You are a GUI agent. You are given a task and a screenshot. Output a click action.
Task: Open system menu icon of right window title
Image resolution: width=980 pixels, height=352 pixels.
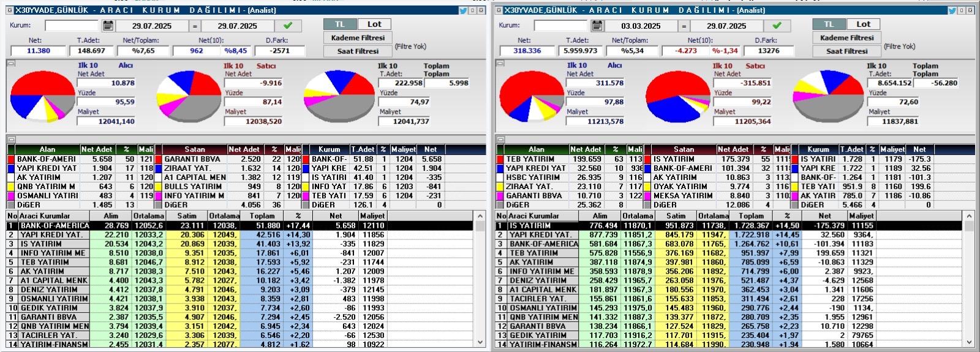click(498, 10)
